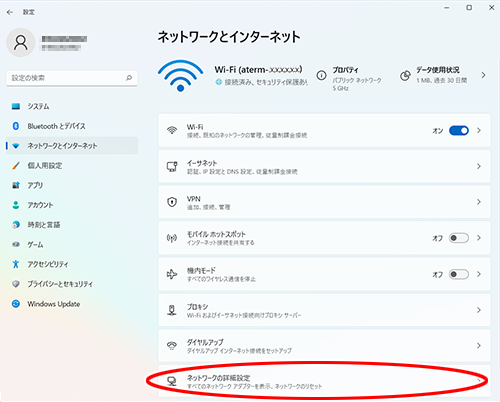
Task: Select 個人用設定 in the sidebar
Action: 72,166
